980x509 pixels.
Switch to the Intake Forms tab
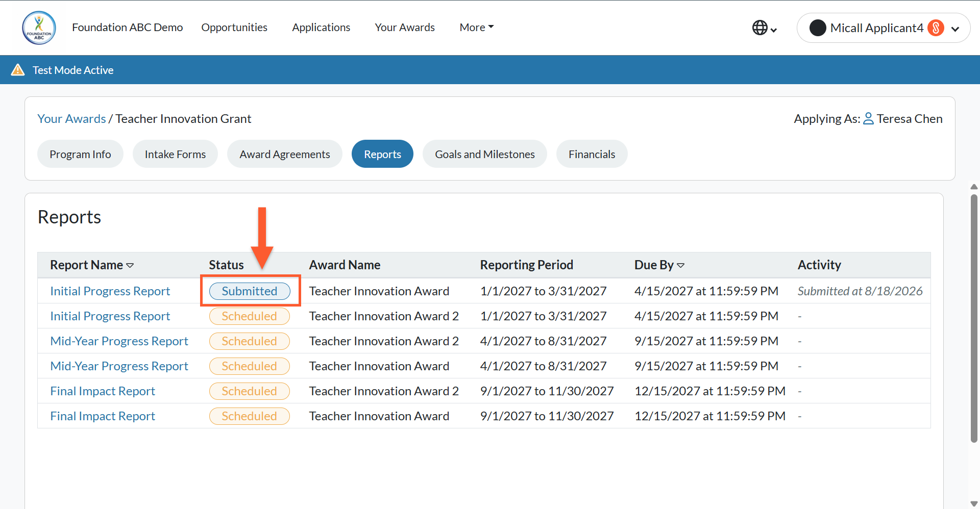(x=175, y=154)
